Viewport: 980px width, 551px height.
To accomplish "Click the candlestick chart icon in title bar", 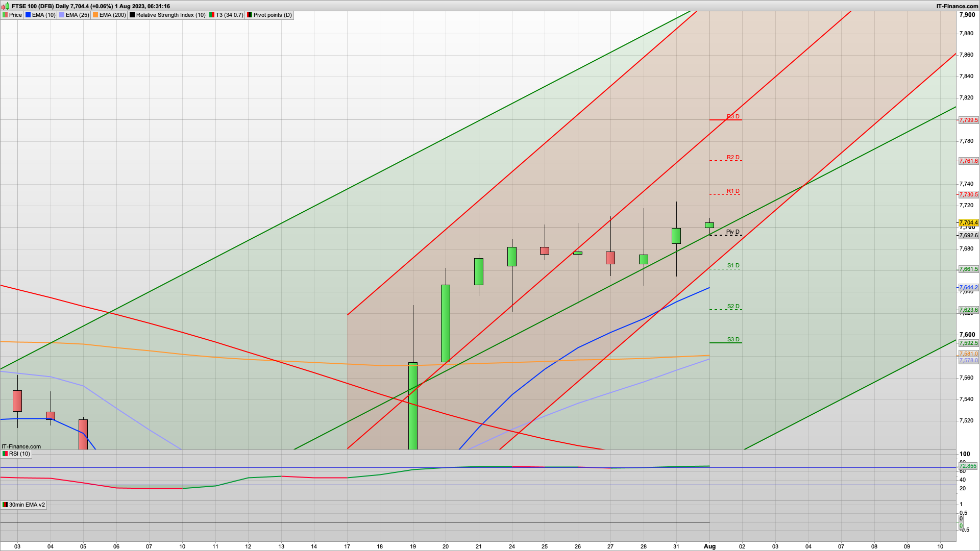I will [x=6, y=6].
